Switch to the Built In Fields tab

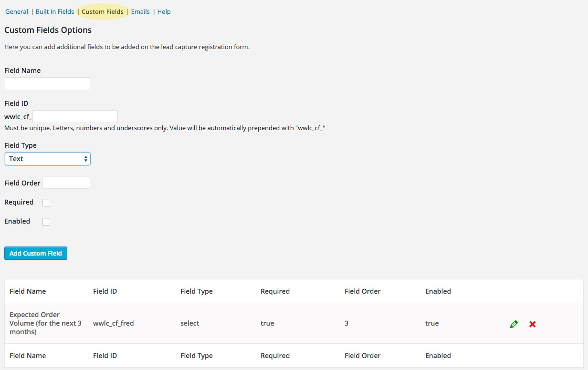pos(55,11)
